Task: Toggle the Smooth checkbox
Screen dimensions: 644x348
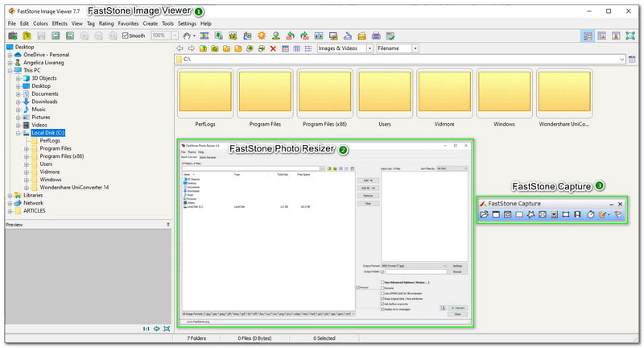Action: (x=125, y=36)
